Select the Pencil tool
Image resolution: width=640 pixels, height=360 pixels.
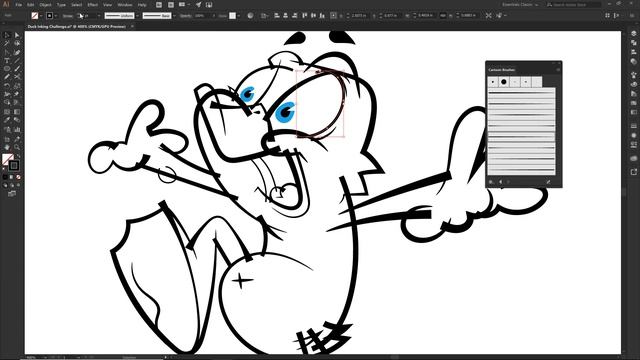pos(7,77)
